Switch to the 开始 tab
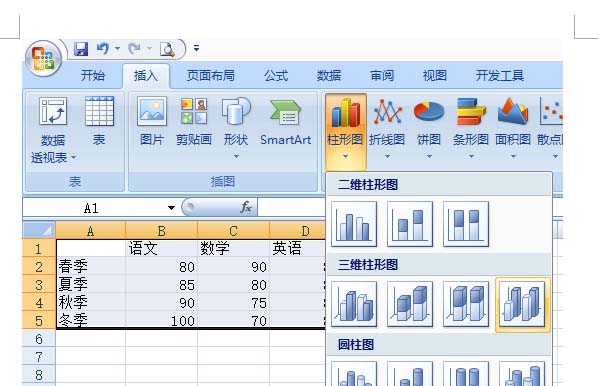610x386 pixels. point(93,75)
